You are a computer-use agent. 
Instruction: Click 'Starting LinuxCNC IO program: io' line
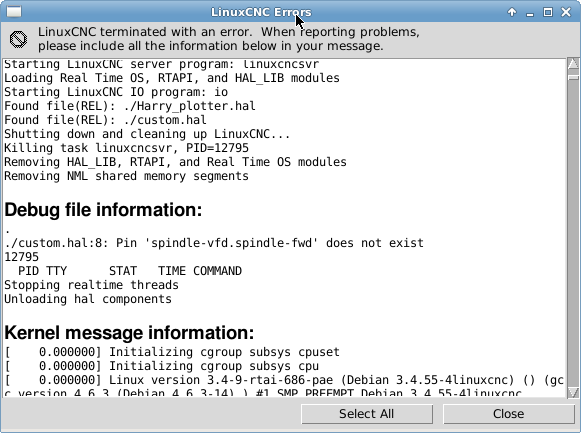coord(116,92)
